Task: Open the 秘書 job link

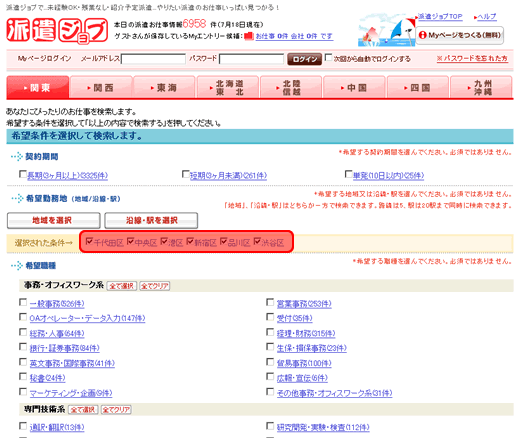Action: pyautogui.click(x=47, y=378)
